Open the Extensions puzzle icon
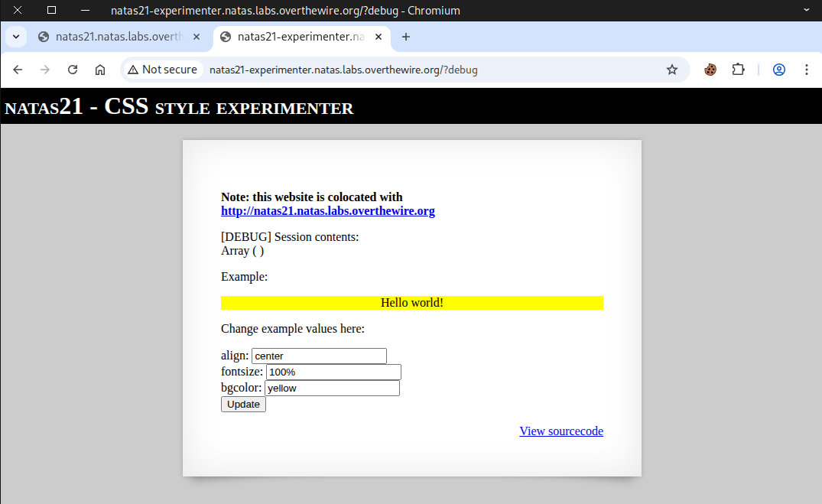The width and height of the screenshot is (822, 504). tap(738, 70)
